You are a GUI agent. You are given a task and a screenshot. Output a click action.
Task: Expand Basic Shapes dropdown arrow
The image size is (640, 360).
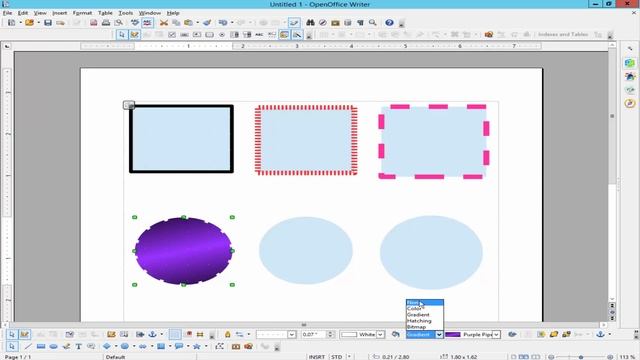point(116,347)
